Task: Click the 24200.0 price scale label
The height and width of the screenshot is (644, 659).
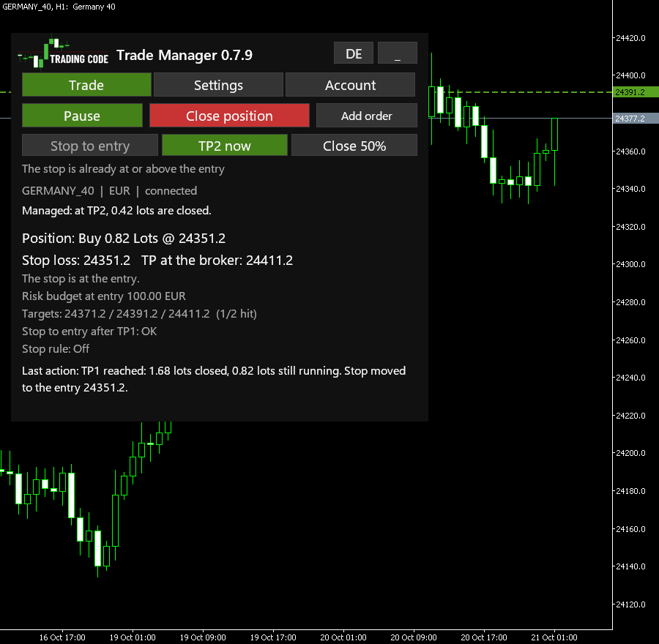Action: [x=630, y=453]
